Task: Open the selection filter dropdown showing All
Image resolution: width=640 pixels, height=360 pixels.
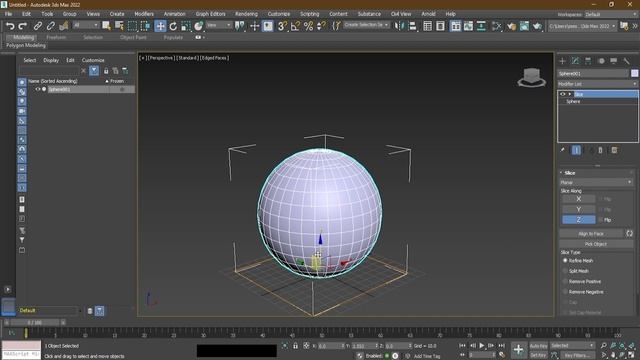Action: [86, 25]
